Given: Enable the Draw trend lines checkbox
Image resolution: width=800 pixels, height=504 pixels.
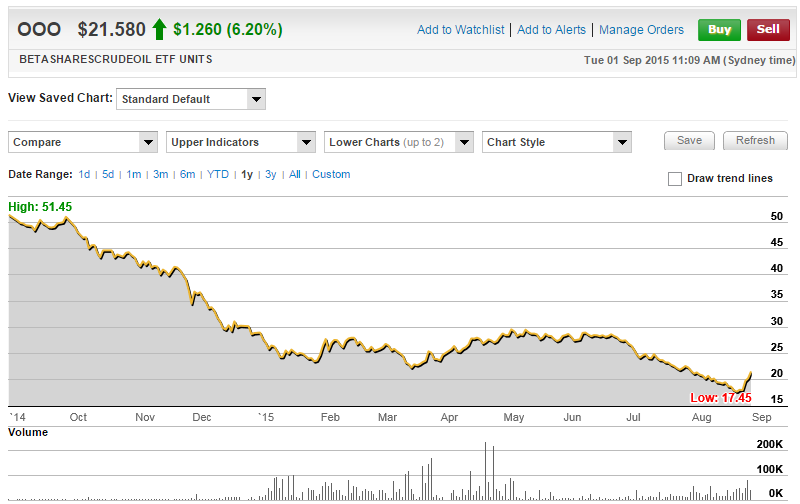Looking at the screenshot, I should [675, 179].
